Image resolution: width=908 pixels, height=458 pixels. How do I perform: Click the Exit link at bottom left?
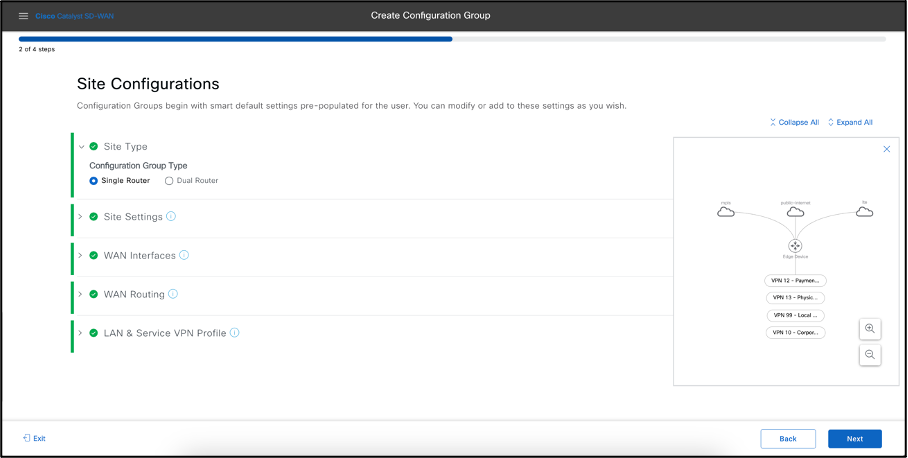point(34,438)
